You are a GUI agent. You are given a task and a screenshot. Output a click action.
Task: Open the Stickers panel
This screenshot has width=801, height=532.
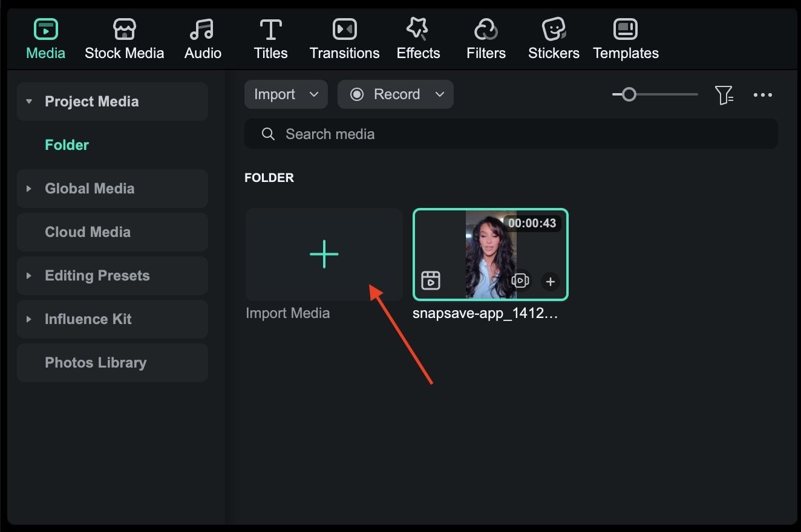point(552,37)
